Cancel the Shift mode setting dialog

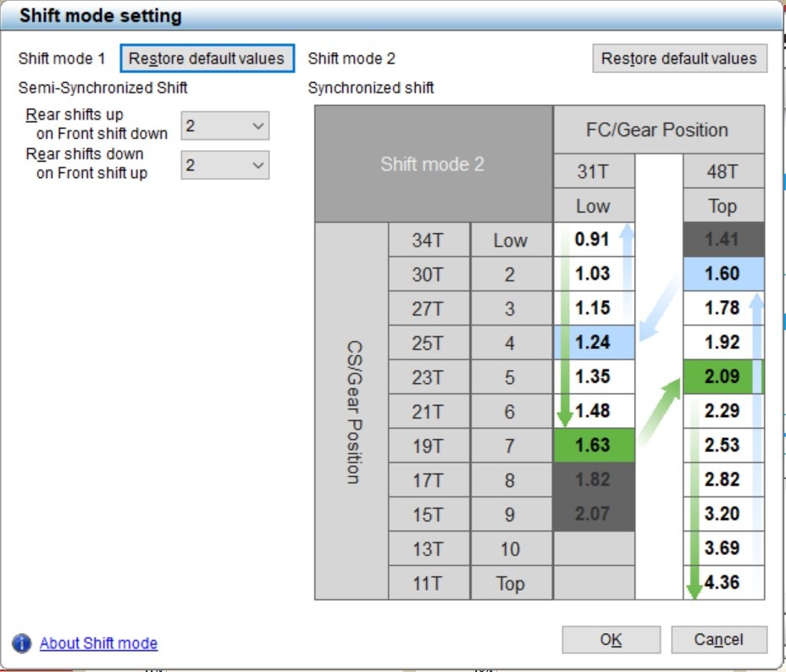point(718,640)
